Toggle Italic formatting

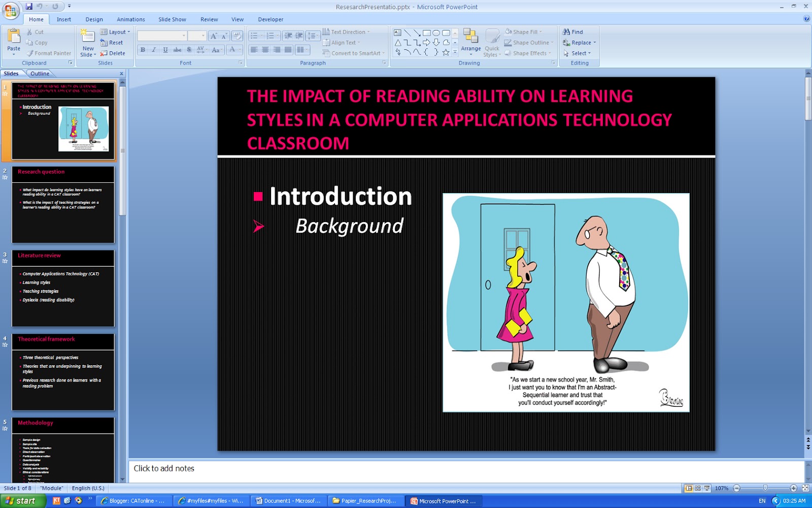click(154, 50)
